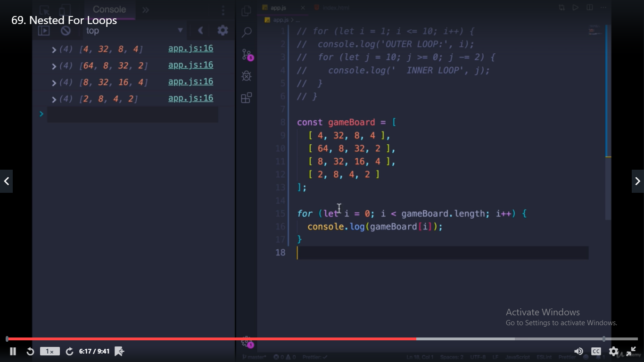This screenshot has width=644, height=362.
Task: Mute the video with the speaker icon
Action: pyautogui.click(x=578, y=351)
